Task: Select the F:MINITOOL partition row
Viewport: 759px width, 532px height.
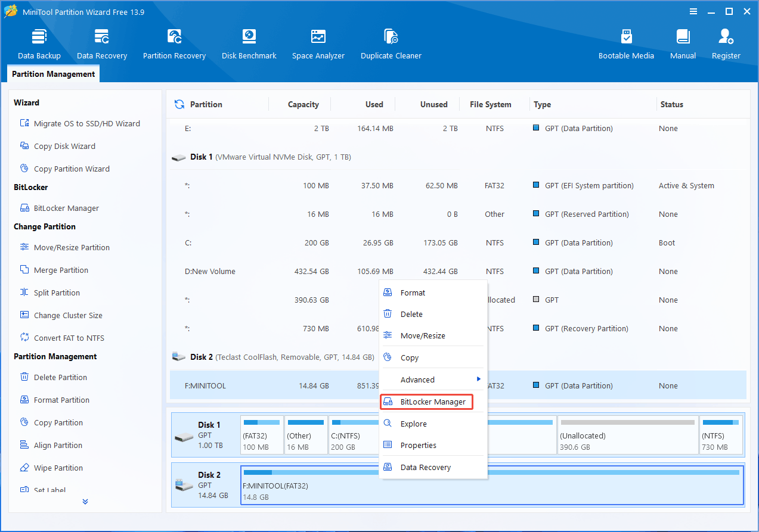Action: [x=458, y=385]
